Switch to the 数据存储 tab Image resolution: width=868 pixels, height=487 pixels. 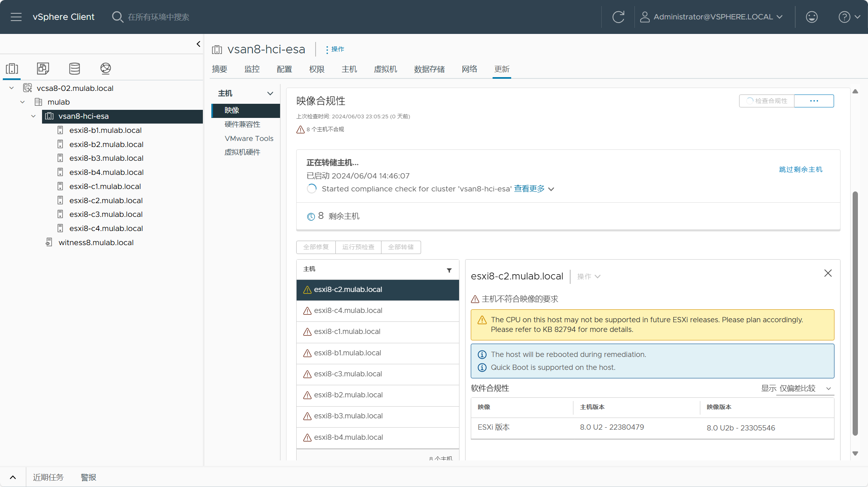pyautogui.click(x=429, y=69)
